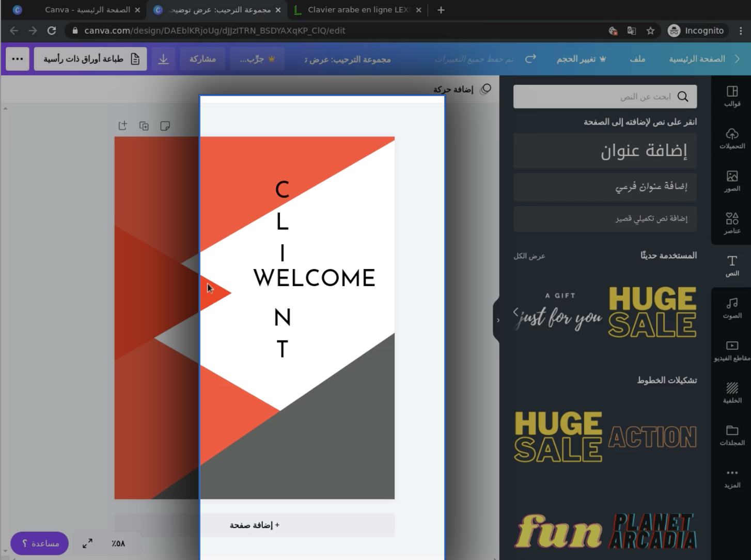Choose the ACTION font combination
The width and height of the screenshot is (751, 560).
tap(652, 437)
